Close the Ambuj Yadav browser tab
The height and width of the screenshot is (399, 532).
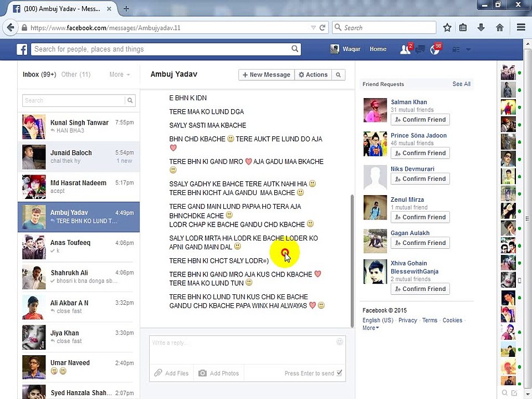pos(109,9)
